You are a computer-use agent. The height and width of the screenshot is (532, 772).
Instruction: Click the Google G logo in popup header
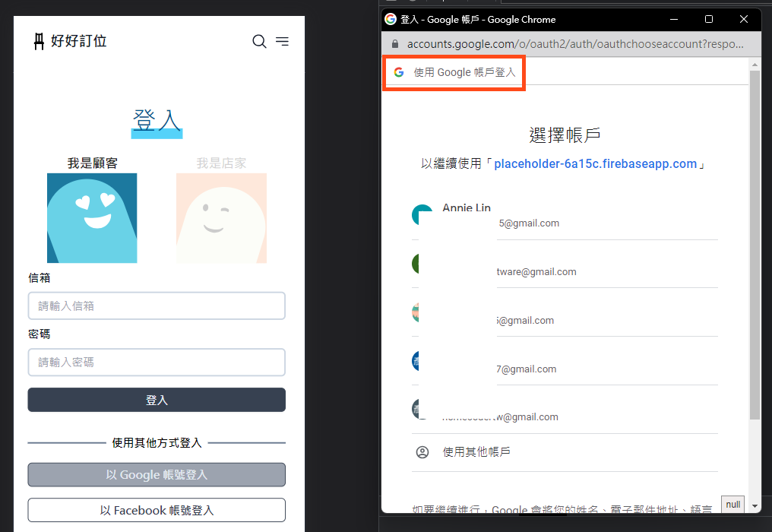tap(399, 72)
